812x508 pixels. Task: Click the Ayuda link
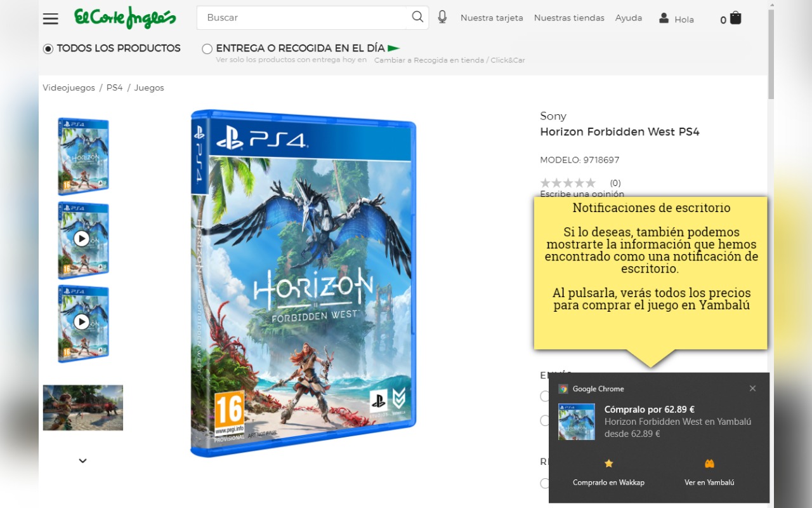point(629,18)
